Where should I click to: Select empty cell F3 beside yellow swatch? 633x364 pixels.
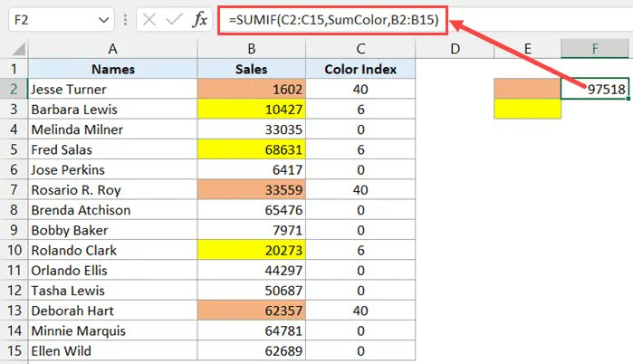coord(595,109)
